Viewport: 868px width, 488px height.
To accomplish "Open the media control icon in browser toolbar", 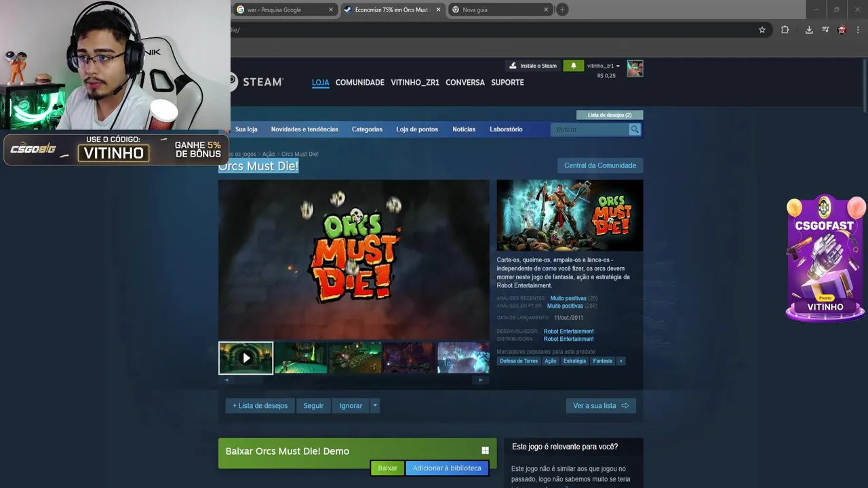I will pyautogui.click(x=825, y=30).
